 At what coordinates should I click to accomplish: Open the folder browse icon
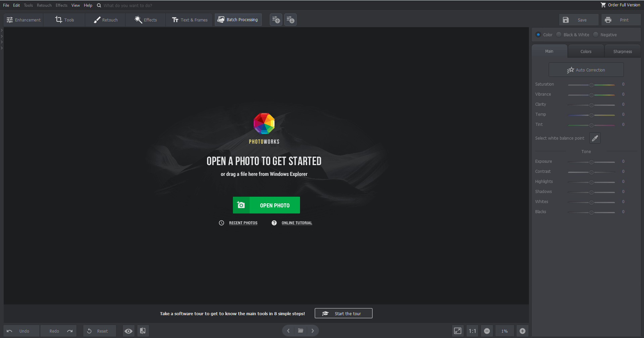tap(301, 331)
